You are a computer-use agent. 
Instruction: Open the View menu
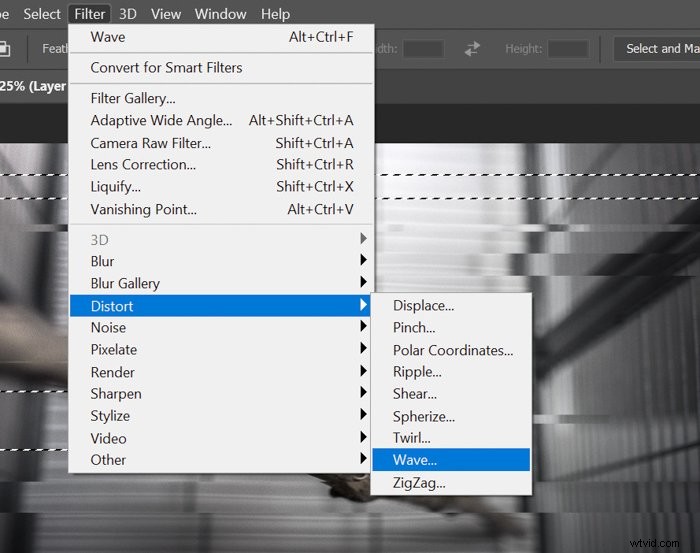(x=166, y=14)
